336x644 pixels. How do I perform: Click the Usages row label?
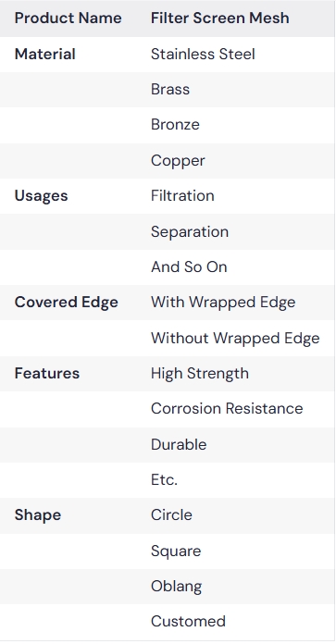coord(41,196)
